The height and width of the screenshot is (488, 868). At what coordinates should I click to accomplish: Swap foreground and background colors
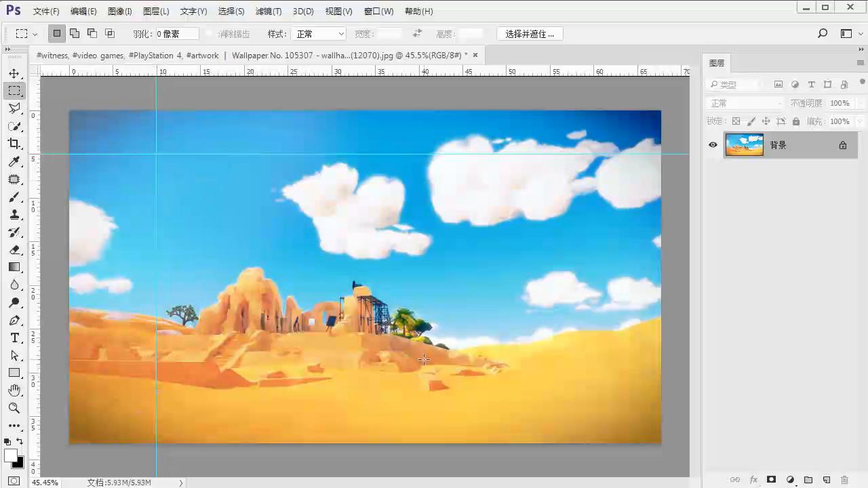coord(20,442)
